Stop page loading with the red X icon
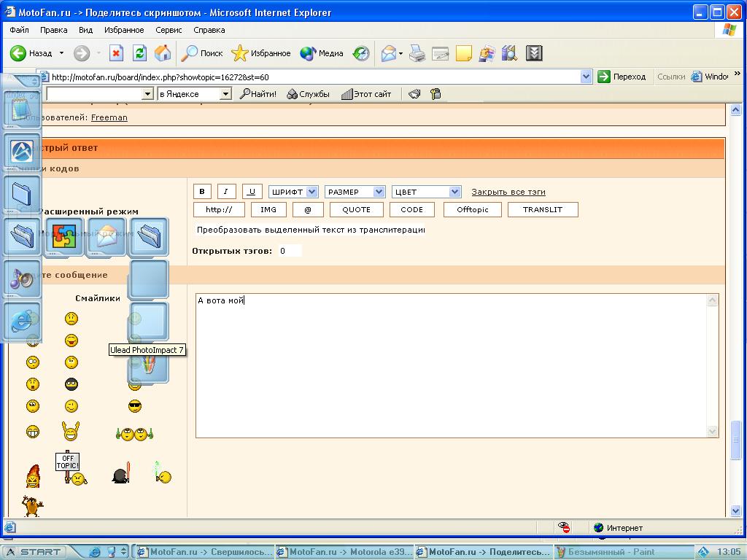 click(116, 53)
